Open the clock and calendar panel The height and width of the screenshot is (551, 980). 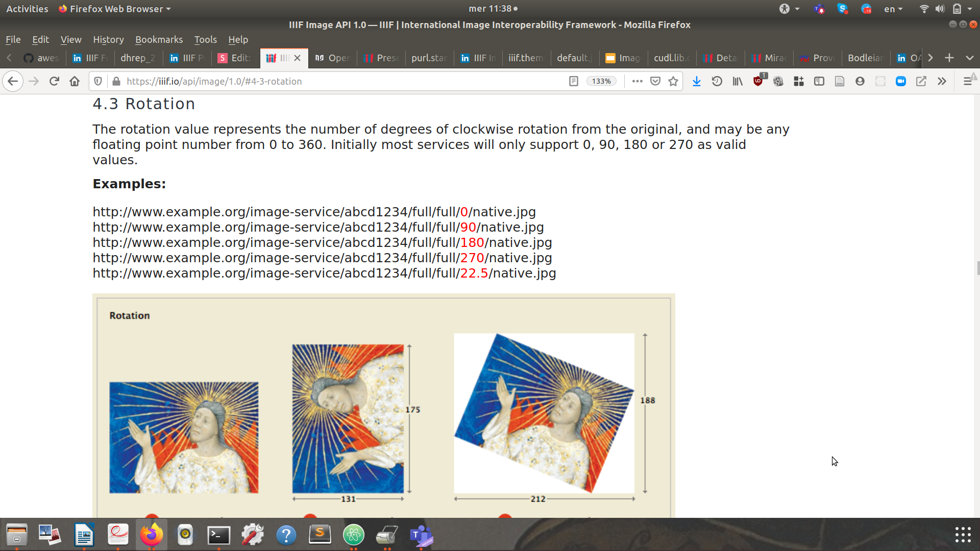click(x=493, y=9)
